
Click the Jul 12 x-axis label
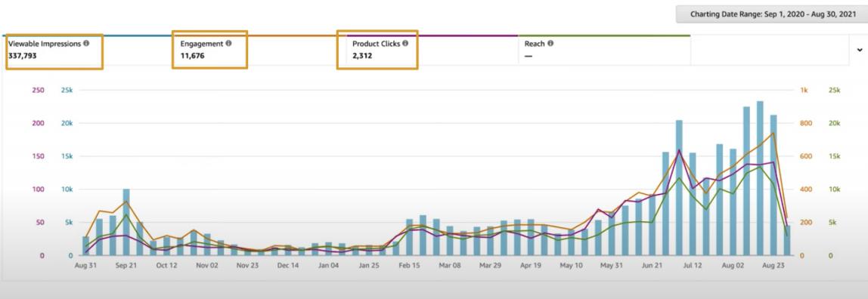(x=692, y=265)
